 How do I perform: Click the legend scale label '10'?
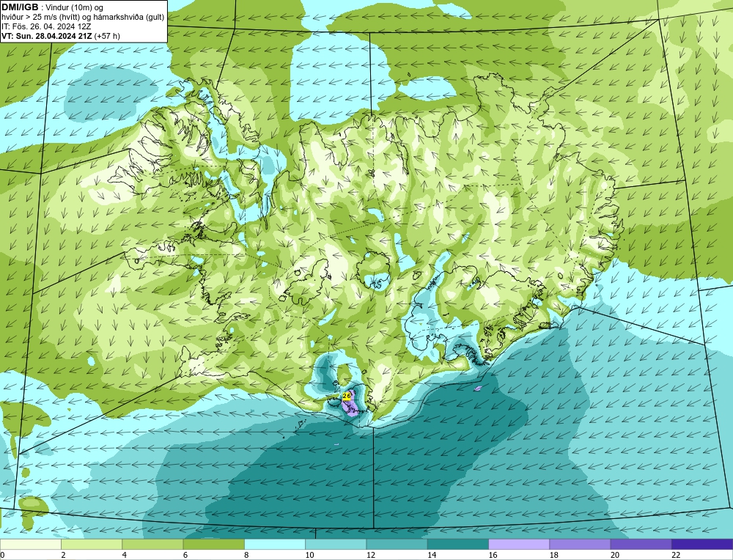click(x=309, y=555)
